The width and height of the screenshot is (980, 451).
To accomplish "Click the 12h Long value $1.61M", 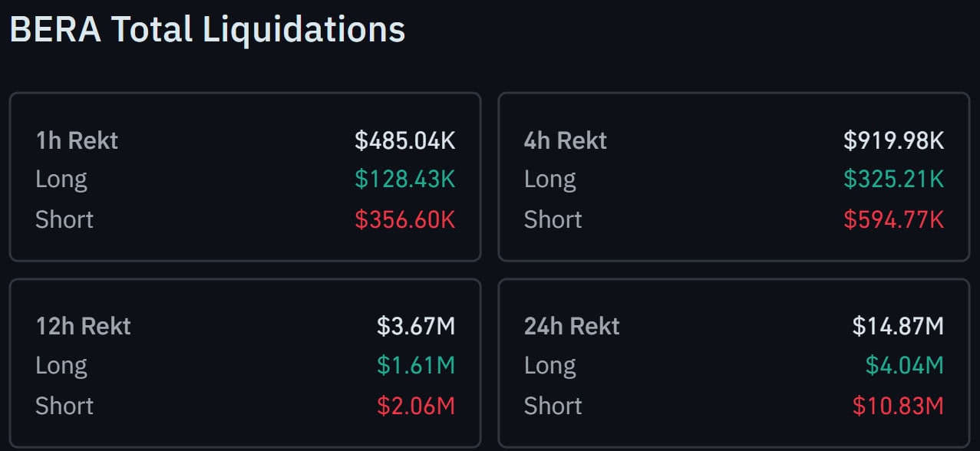I will click(416, 365).
